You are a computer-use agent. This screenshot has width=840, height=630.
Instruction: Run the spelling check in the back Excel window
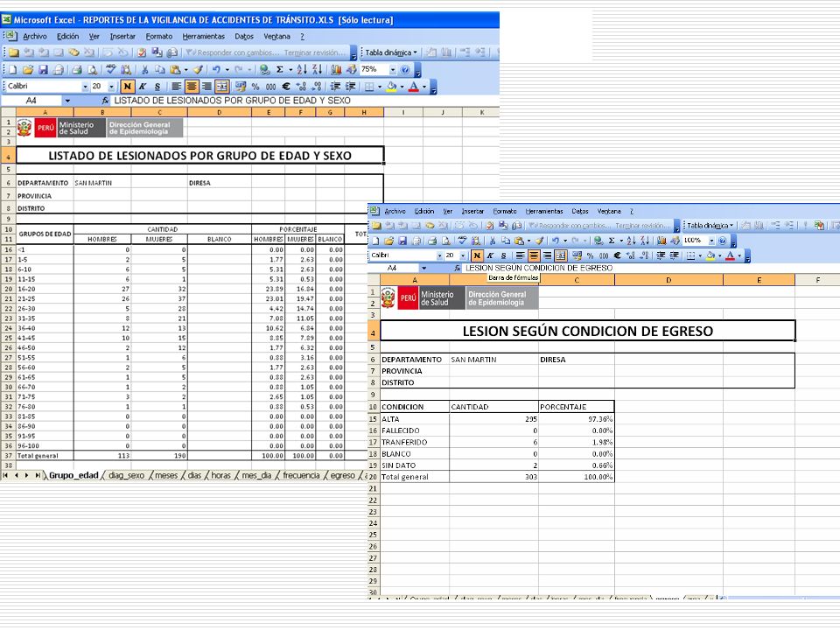(x=111, y=70)
